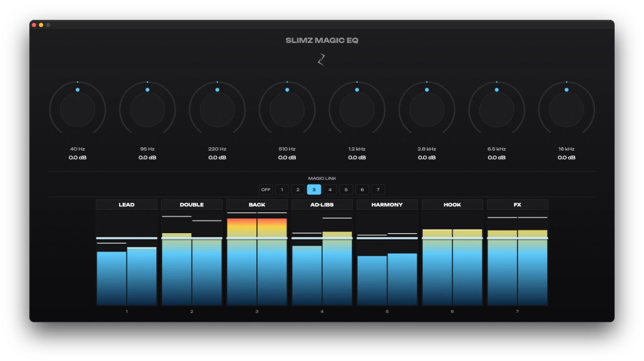Click the BACK channel level meter

click(257, 258)
